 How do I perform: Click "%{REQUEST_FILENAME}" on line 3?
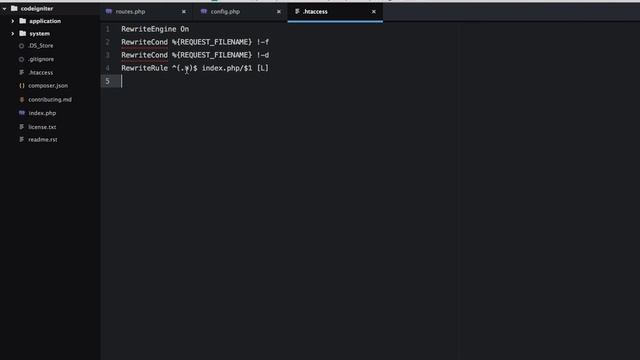tap(212, 55)
